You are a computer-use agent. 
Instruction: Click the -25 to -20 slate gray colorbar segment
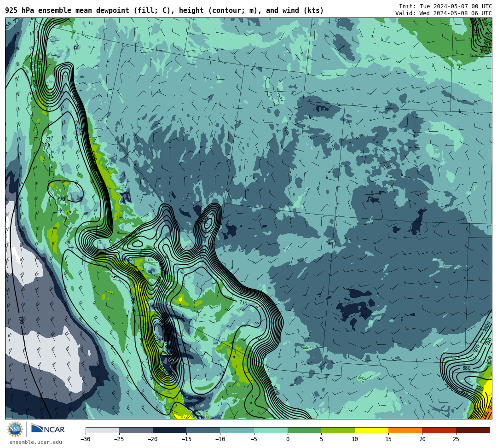pos(136,430)
